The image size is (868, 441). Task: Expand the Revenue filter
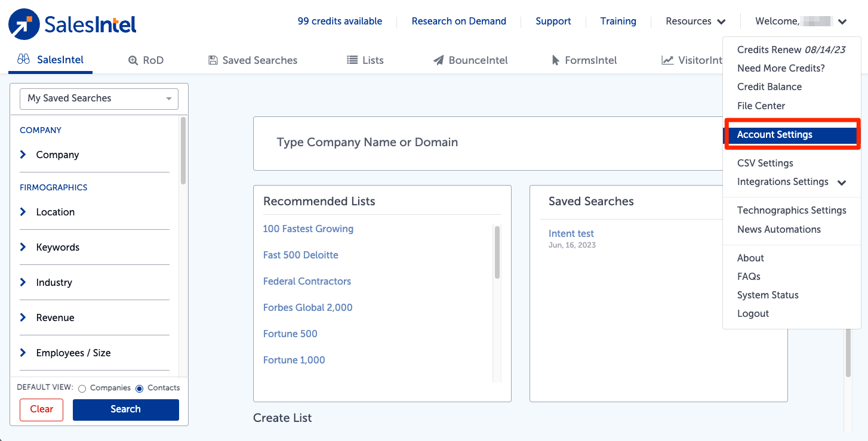(94, 317)
